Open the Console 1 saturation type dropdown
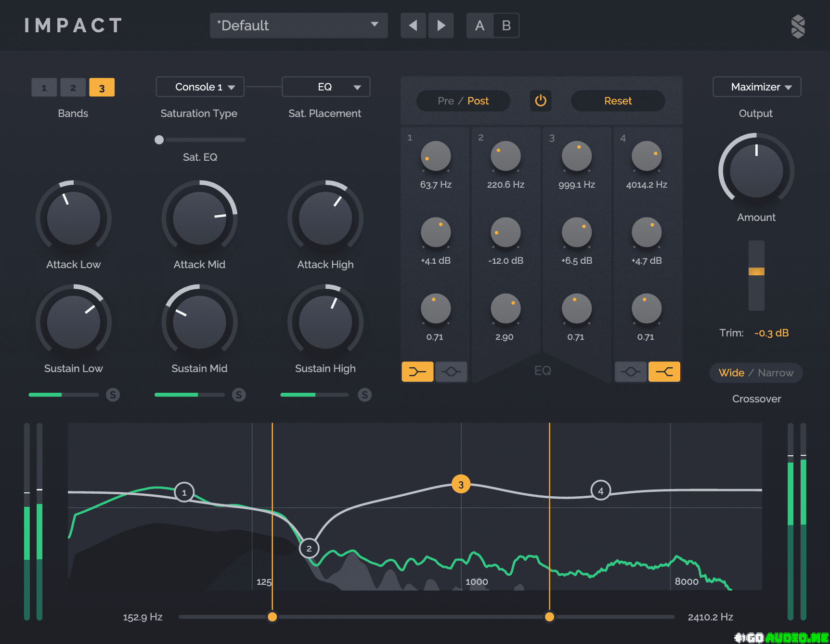This screenshot has width=830, height=644. tap(200, 87)
